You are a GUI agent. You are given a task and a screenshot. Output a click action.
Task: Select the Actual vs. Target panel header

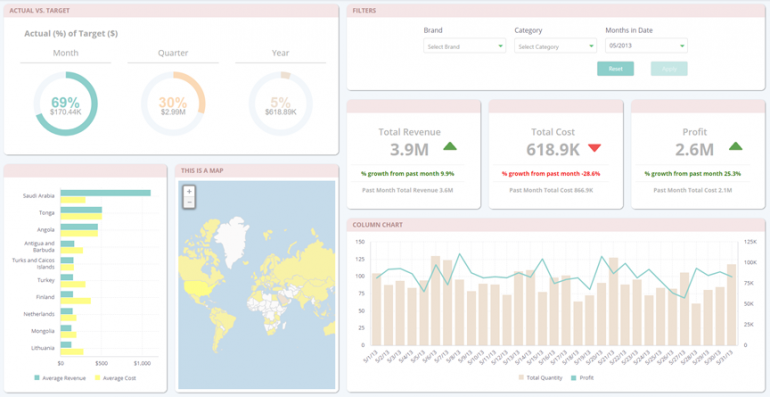coord(171,10)
